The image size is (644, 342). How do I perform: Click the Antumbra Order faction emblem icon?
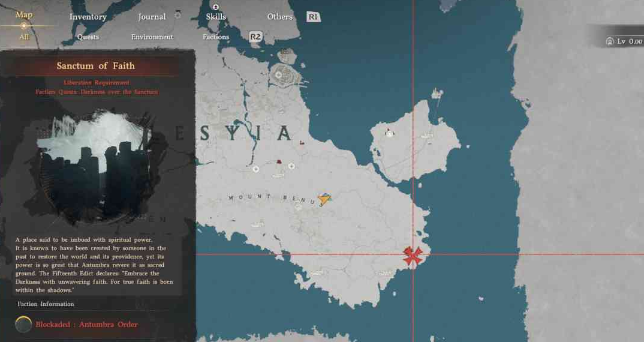(x=23, y=325)
